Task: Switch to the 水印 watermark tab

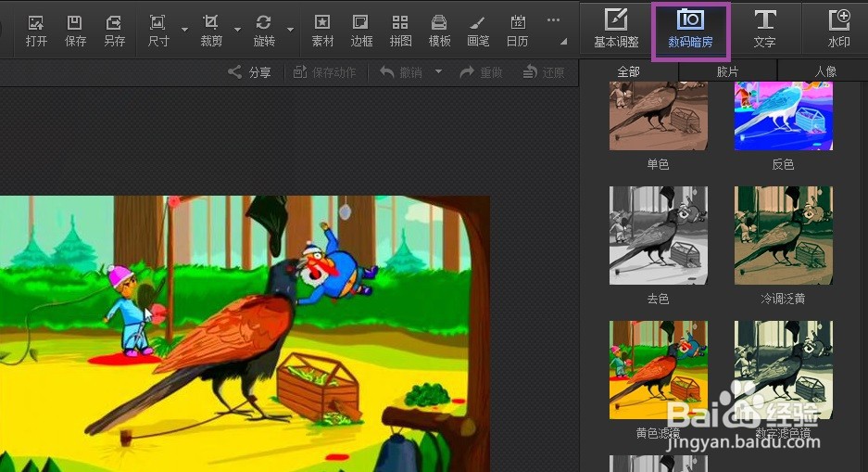Action: tap(838, 28)
